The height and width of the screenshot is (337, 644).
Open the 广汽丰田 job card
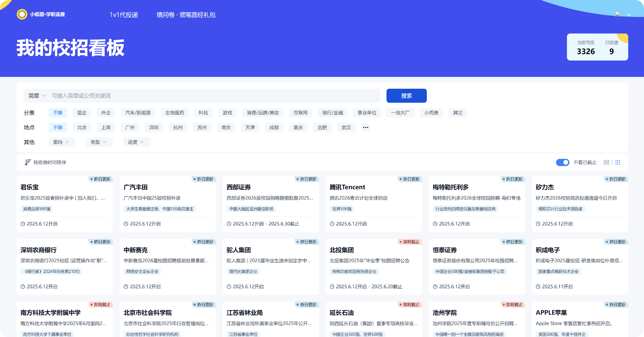(168, 204)
